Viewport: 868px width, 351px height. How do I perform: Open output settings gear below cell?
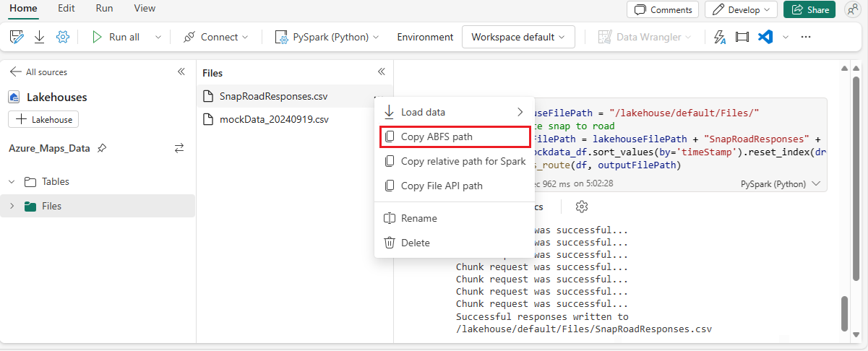coord(582,207)
